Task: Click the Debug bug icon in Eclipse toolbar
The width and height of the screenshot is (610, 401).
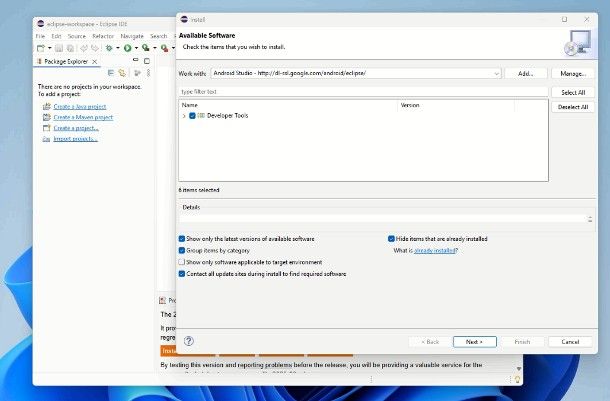Action: coord(109,48)
